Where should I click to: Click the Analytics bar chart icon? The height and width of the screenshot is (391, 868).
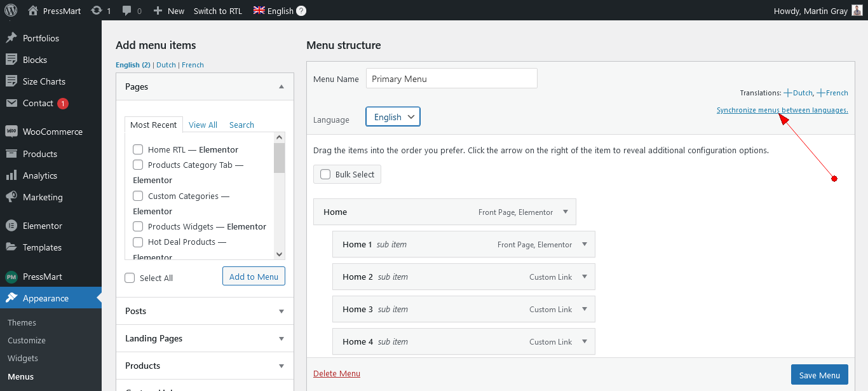[x=11, y=175]
